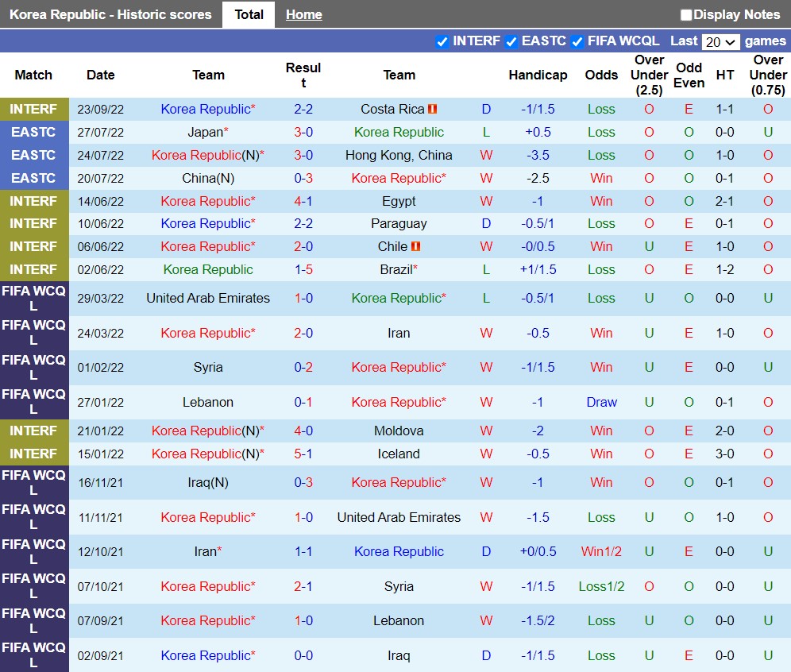Switch to the Home tab
Screen dimensions: 791x672
(x=303, y=15)
